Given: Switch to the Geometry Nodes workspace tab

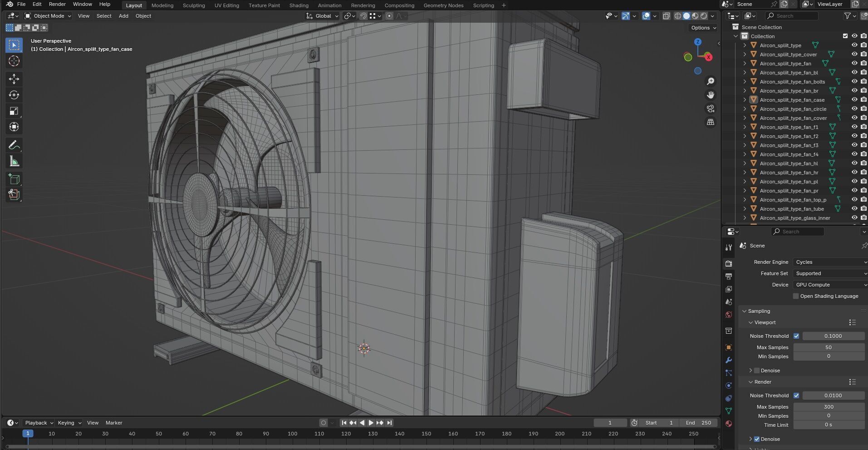Looking at the screenshot, I should pyautogui.click(x=443, y=5).
